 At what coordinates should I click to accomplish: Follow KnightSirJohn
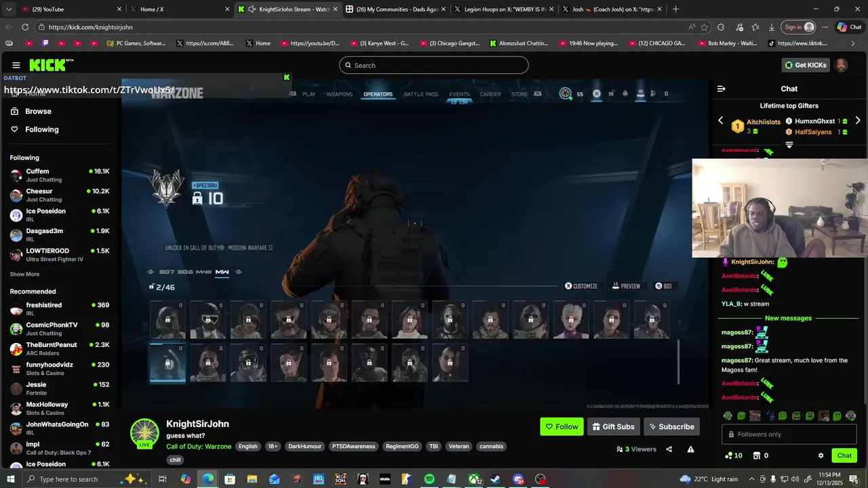pyautogui.click(x=561, y=426)
